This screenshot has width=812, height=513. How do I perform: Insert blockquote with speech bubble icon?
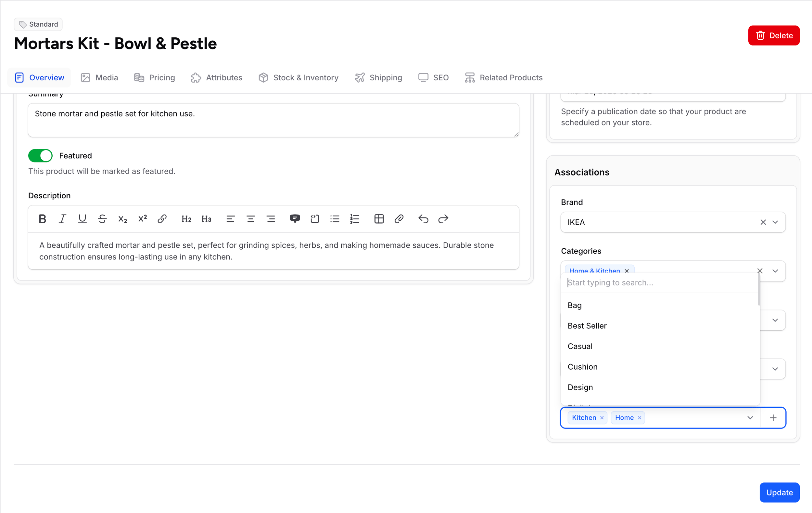point(295,219)
